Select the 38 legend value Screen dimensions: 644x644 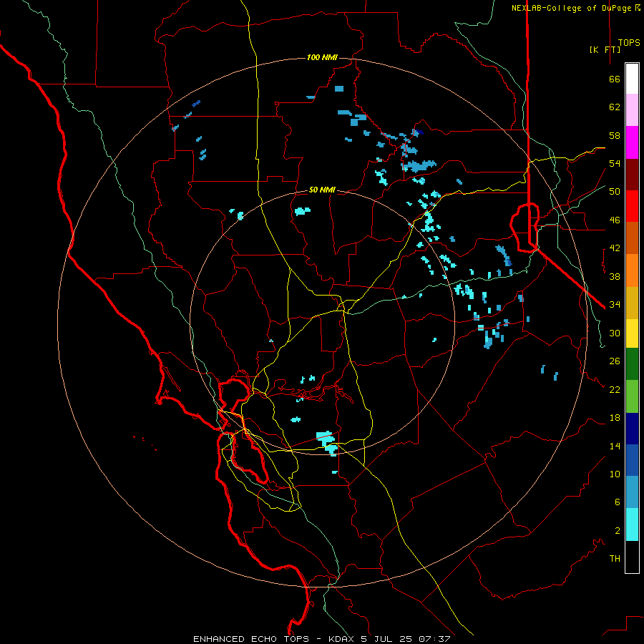tap(615, 276)
